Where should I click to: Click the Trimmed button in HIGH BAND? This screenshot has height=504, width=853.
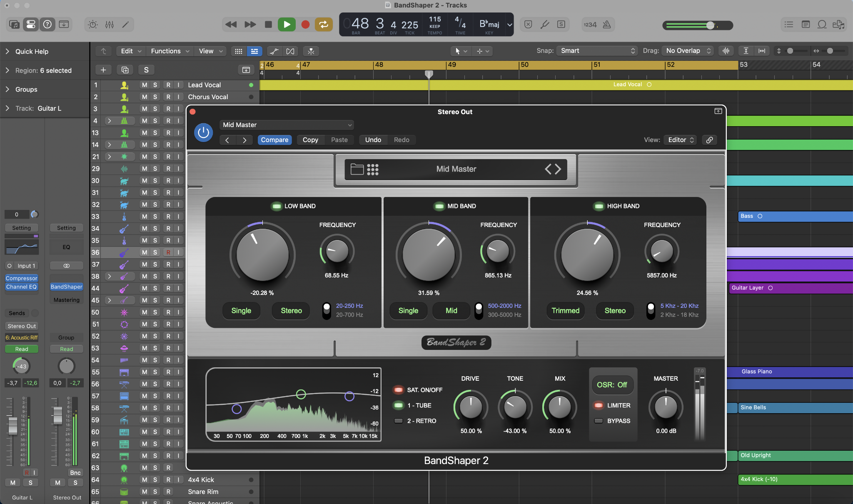pyautogui.click(x=566, y=311)
